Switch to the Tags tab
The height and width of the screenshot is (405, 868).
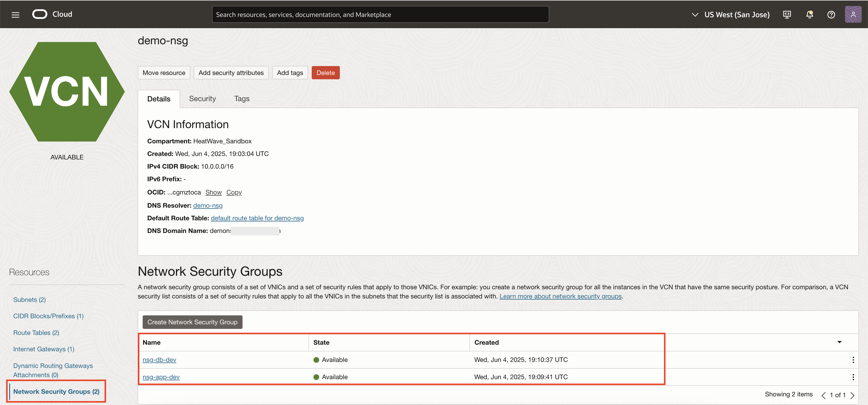point(242,99)
